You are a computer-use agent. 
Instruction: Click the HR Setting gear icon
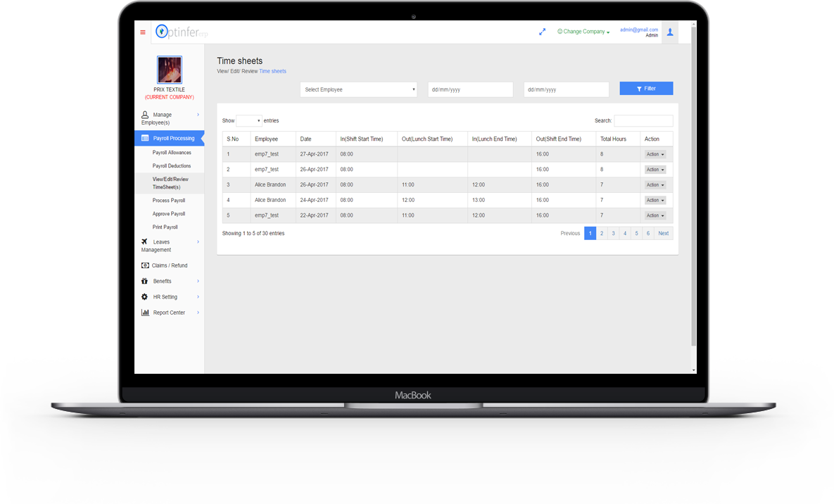click(x=144, y=297)
